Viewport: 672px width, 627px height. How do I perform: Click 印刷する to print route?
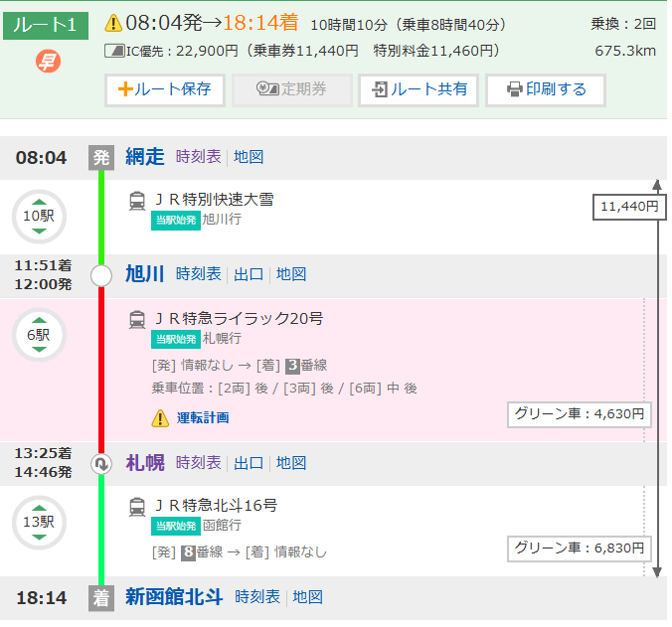coord(546,89)
